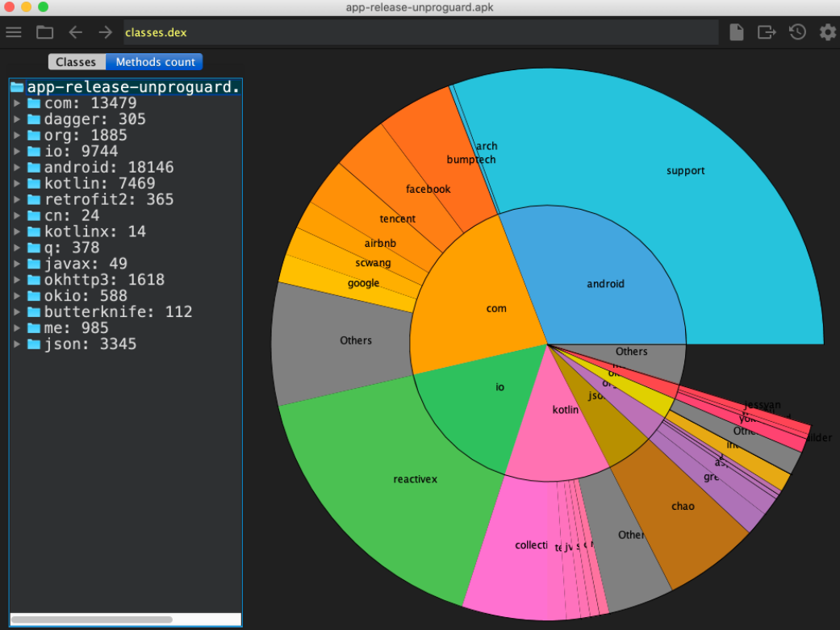The height and width of the screenshot is (630, 840).
Task: Click the cyan support chart segment
Action: point(686,170)
